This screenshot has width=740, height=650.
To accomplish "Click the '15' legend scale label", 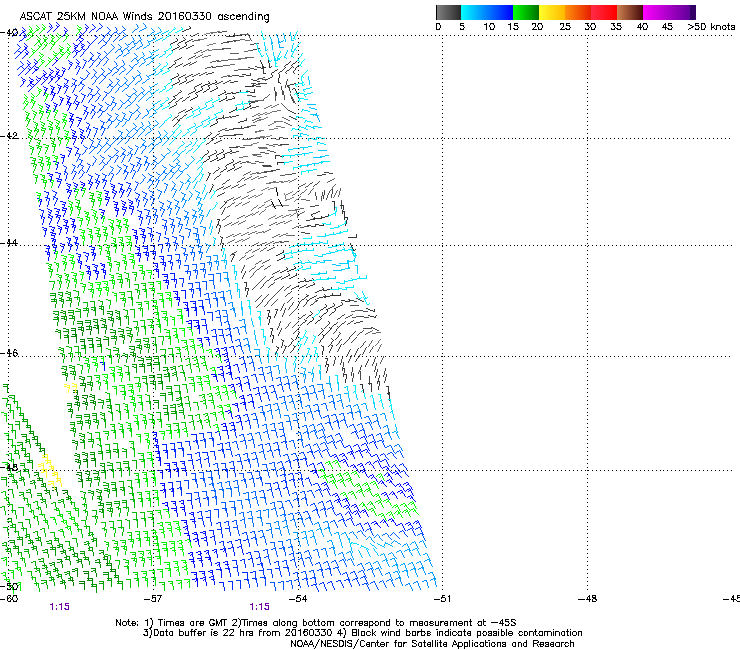I will [513, 27].
